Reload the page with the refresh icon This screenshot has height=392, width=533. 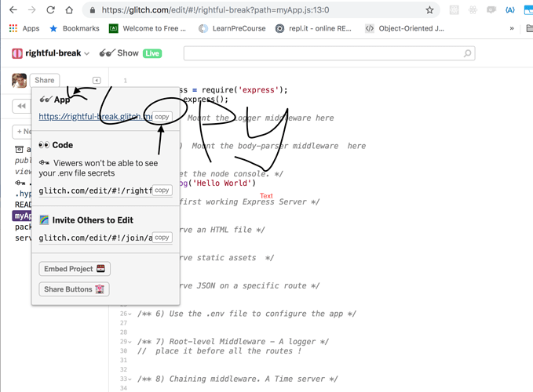click(51, 10)
